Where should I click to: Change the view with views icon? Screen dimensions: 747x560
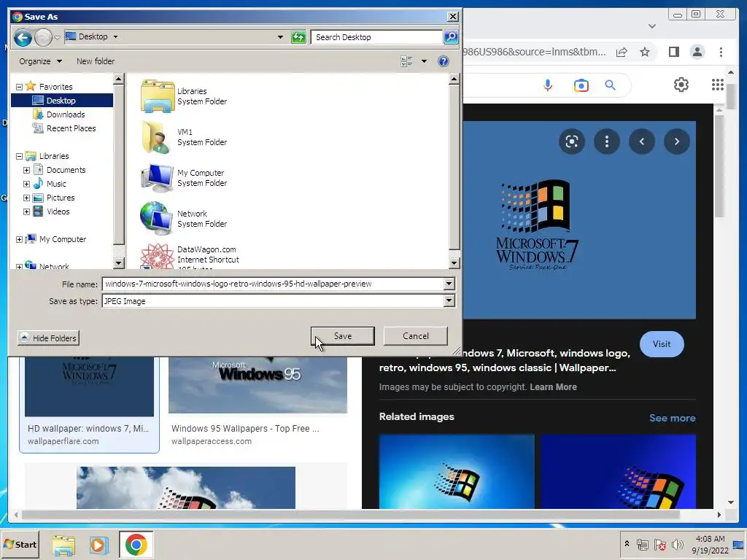tap(406, 61)
